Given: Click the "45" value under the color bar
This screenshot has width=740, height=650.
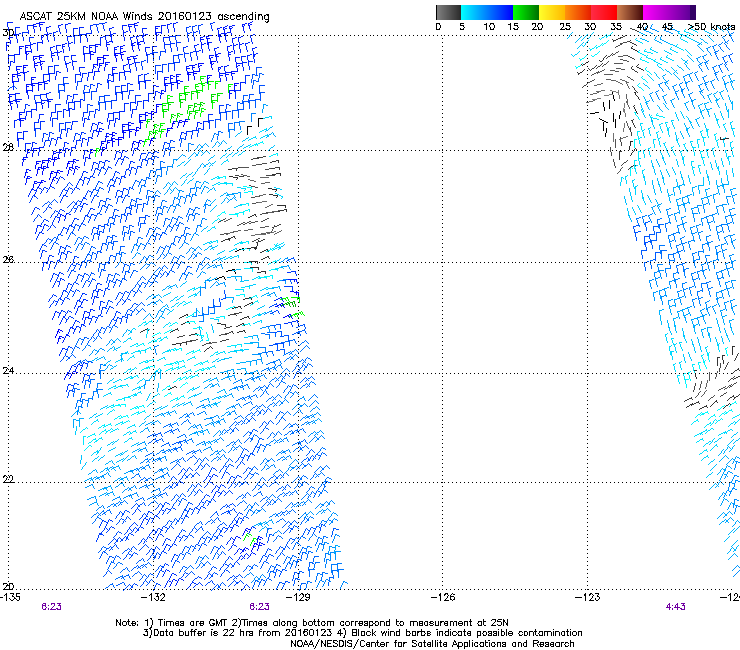Looking at the screenshot, I should coord(667,27).
